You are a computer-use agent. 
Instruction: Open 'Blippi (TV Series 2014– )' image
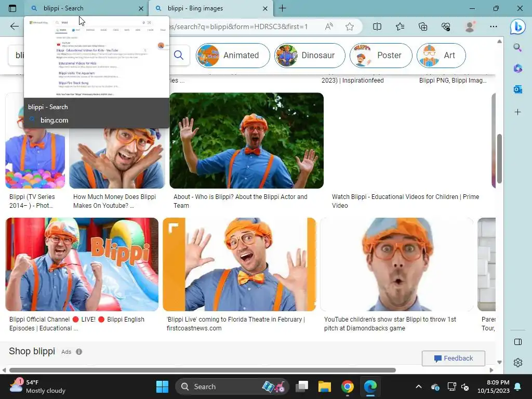coord(35,158)
